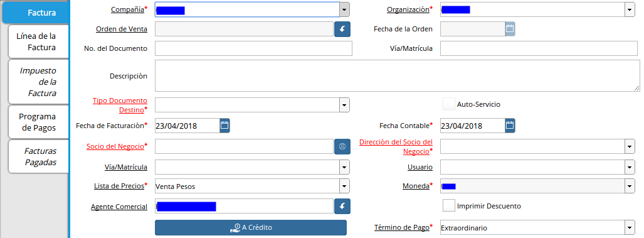Check the Imprimir Descuento box
Image resolution: width=644 pixels, height=238 pixels.
point(448,205)
